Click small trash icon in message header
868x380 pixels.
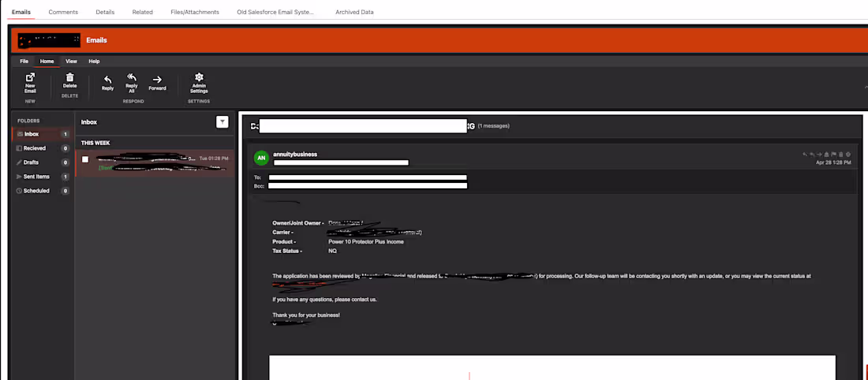tap(841, 155)
